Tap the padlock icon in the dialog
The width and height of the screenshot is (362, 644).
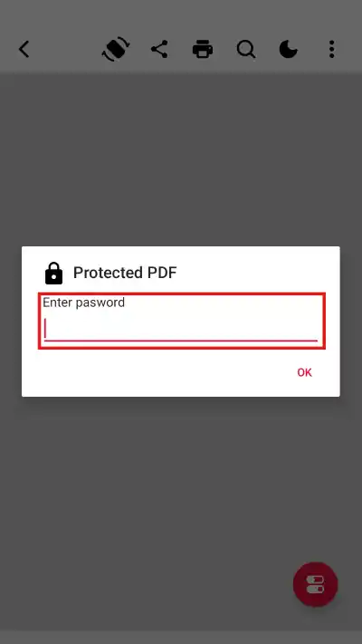(53, 274)
